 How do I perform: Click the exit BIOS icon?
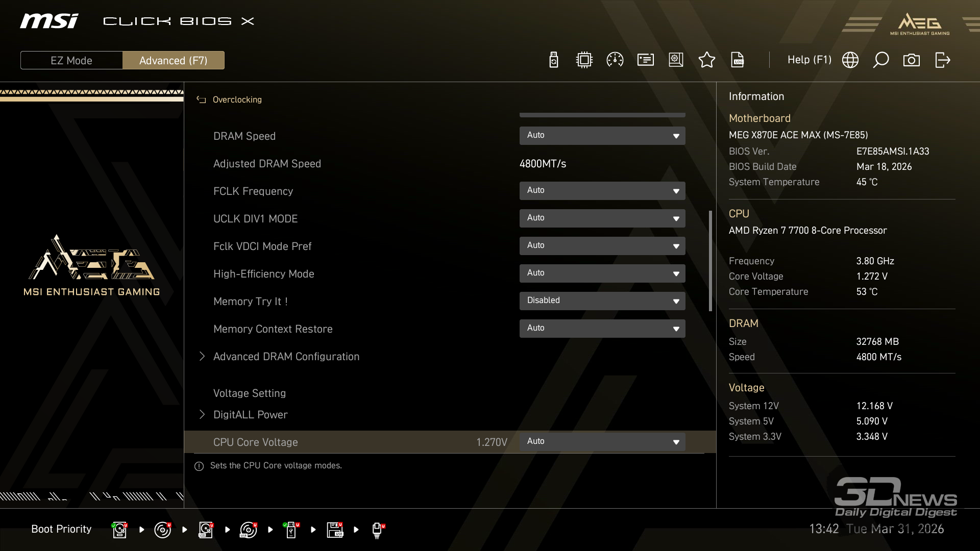click(x=942, y=60)
